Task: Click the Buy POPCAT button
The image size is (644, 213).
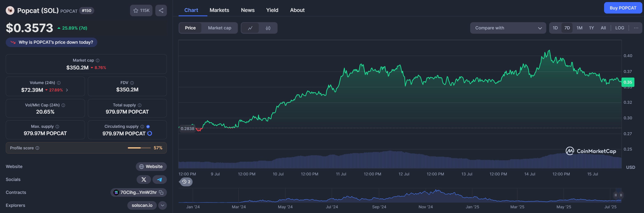Action: (623, 8)
